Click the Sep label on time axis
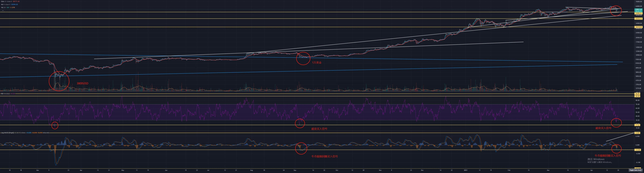The height and width of the screenshot is (173, 644). coord(295,170)
